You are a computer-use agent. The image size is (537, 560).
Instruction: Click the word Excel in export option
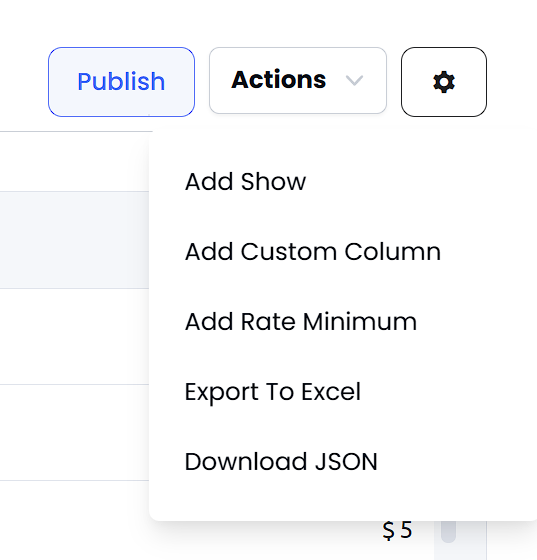point(331,392)
